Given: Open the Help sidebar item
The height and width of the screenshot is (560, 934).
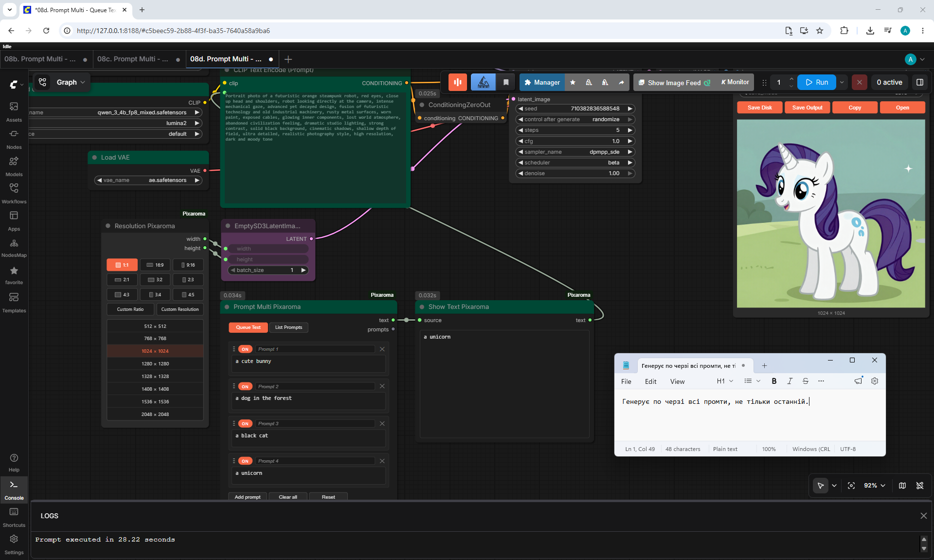Looking at the screenshot, I should click(14, 462).
